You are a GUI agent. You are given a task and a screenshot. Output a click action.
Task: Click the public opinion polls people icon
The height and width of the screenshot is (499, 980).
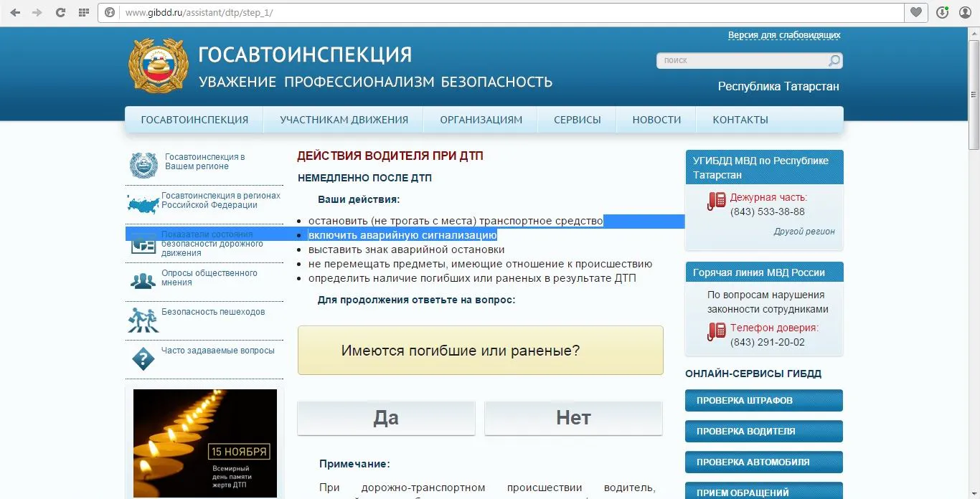(143, 280)
